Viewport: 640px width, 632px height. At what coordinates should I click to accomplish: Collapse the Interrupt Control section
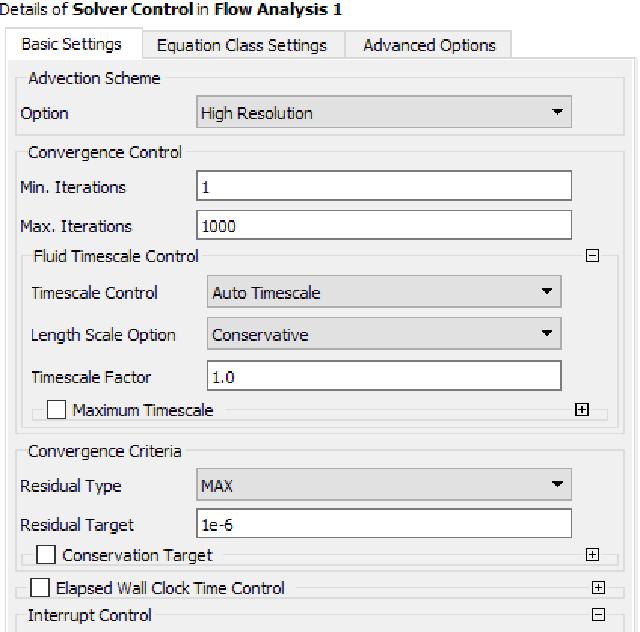[598, 614]
